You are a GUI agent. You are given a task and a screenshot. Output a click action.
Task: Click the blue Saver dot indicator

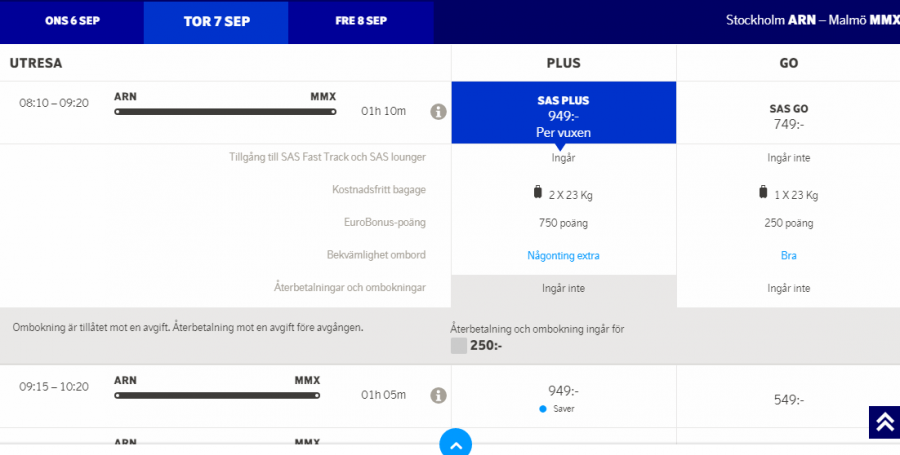(x=543, y=409)
